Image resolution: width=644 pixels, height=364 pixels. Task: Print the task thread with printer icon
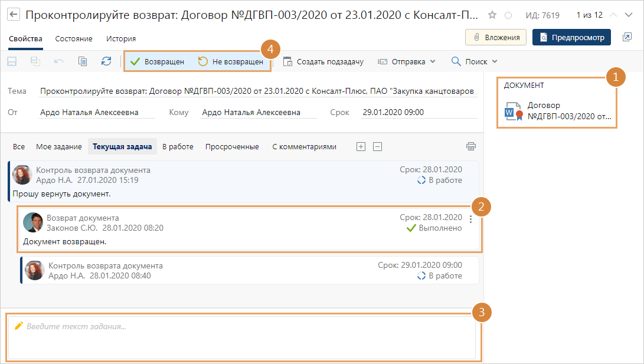point(470,146)
